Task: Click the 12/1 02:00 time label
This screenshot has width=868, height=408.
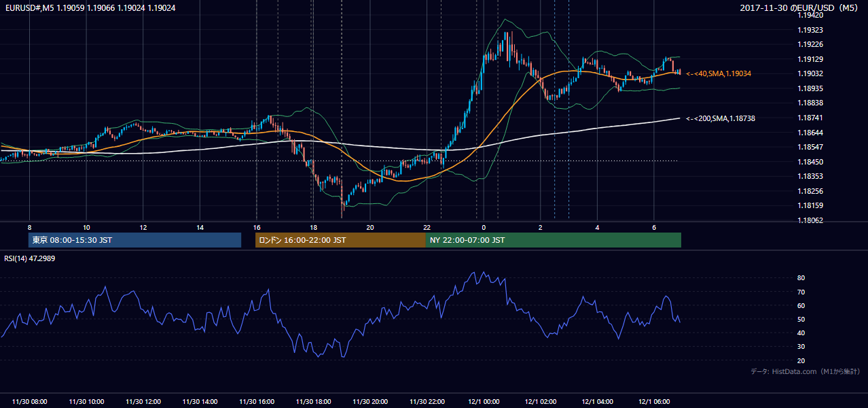Action: (541, 402)
